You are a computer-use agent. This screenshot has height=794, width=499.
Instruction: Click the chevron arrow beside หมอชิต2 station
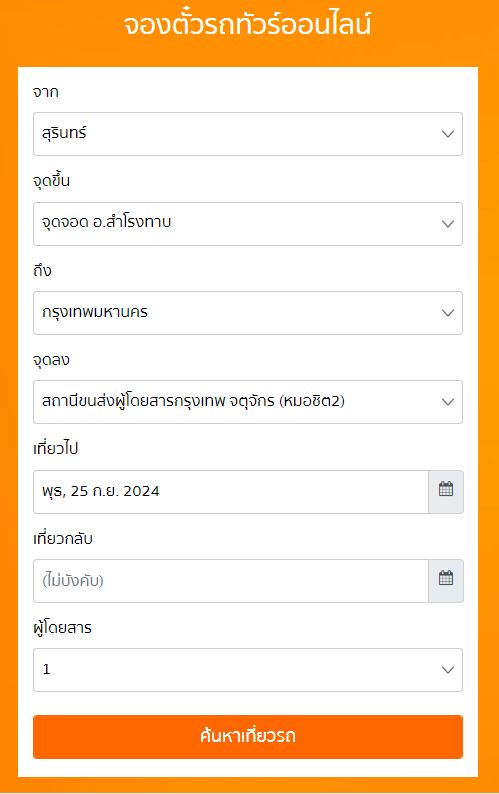(x=448, y=402)
